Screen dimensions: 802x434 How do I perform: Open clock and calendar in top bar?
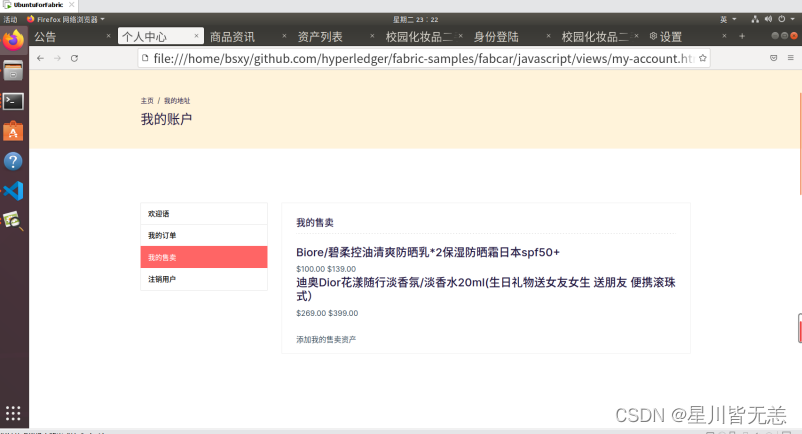tap(415, 19)
